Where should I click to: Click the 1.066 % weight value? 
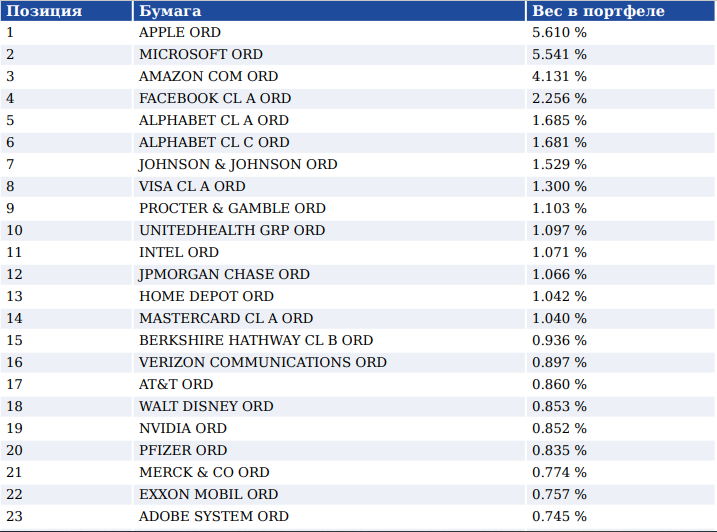tap(559, 274)
